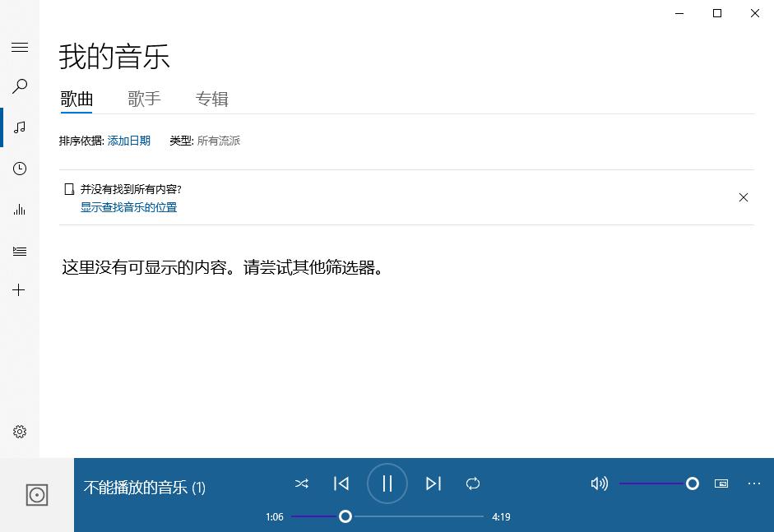Viewport: 774px width, 532px height.
Task: Open 最近播放 using the clock icon
Action: (19, 169)
